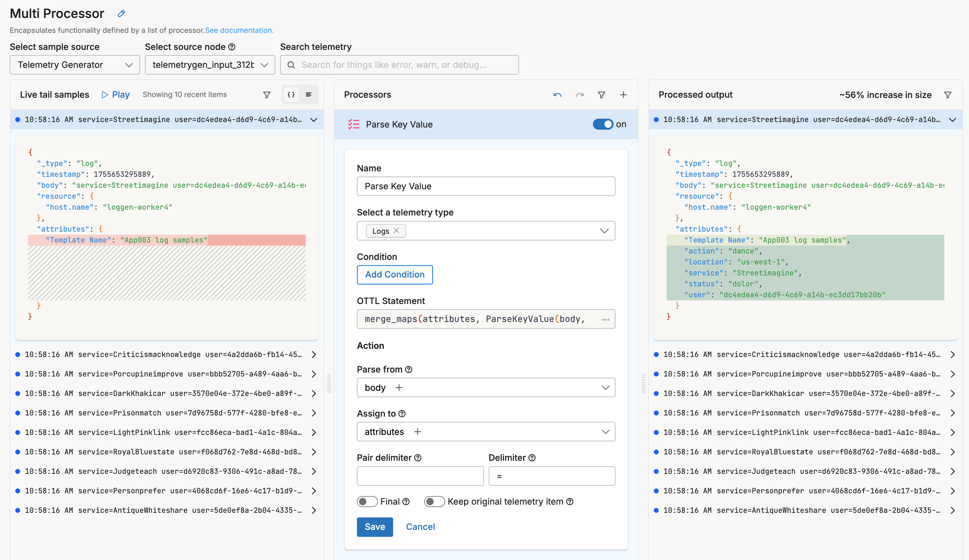
Task: Collapse the expanded Streetimagine live tail sample
Action: pyautogui.click(x=314, y=120)
